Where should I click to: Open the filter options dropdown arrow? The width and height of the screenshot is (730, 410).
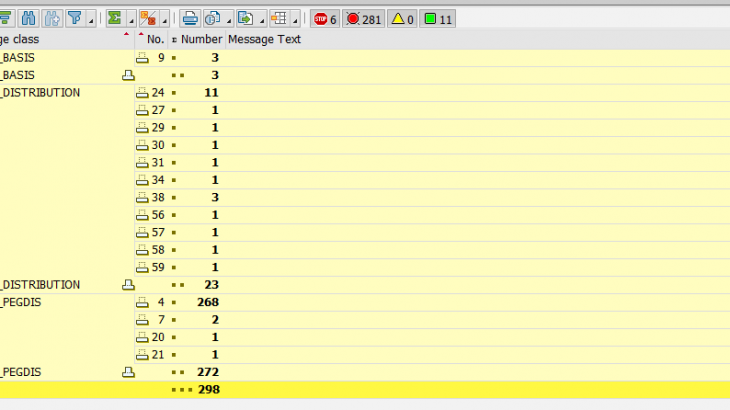pyautogui.click(x=91, y=20)
